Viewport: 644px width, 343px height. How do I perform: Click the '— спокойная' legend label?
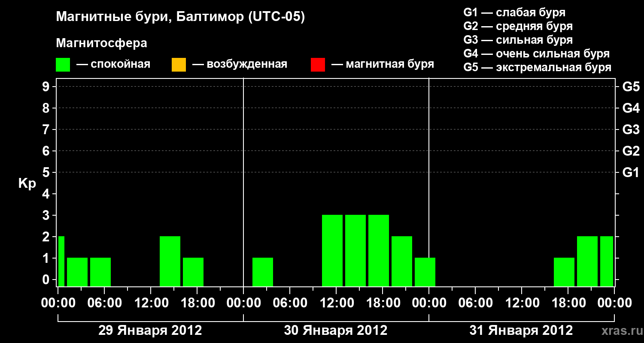point(113,64)
